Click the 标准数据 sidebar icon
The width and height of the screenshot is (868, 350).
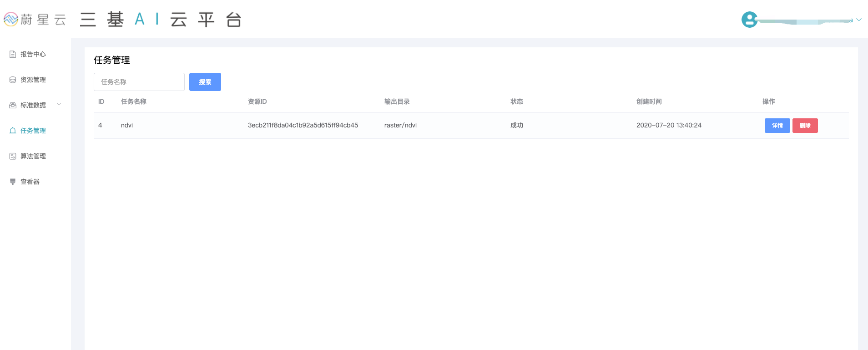point(13,105)
